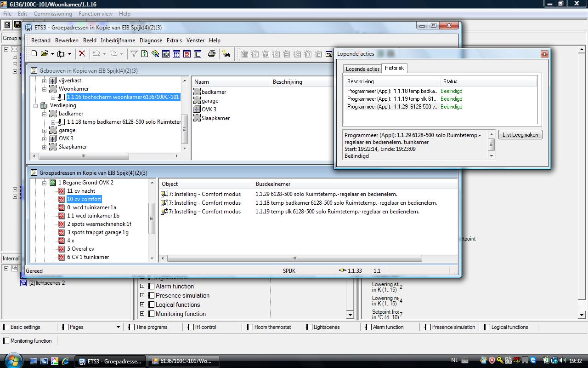This screenshot has width=588, height=368.
Task: Click the green refresh arrows icon
Action: coord(144,54)
